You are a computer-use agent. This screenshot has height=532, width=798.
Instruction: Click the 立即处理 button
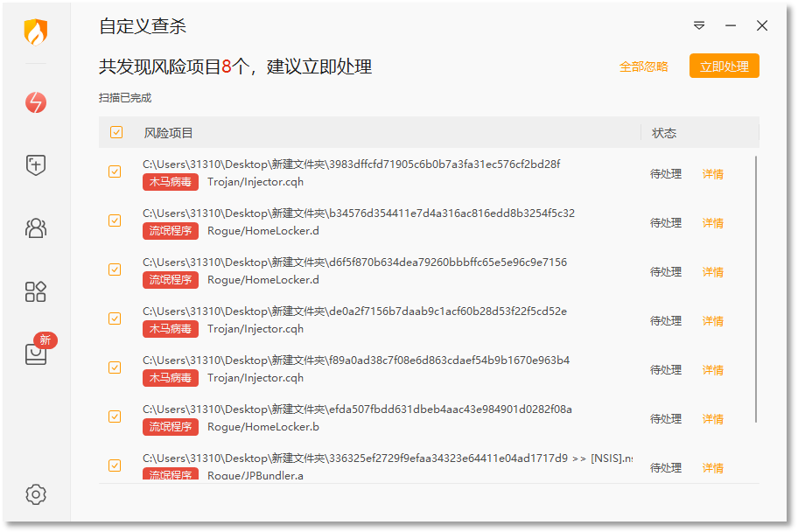pos(724,66)
